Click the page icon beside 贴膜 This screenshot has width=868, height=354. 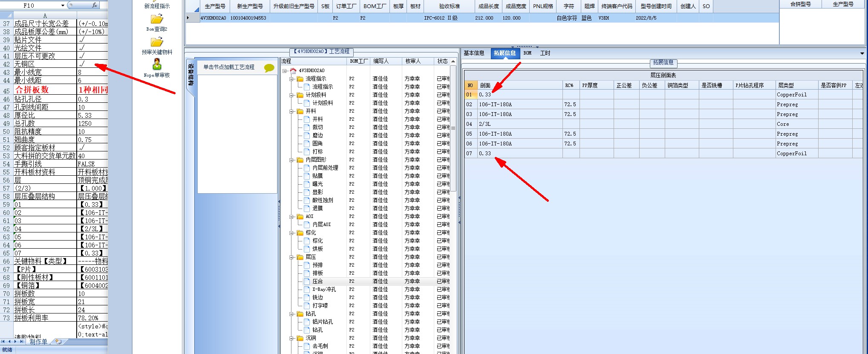pos(307,176)
